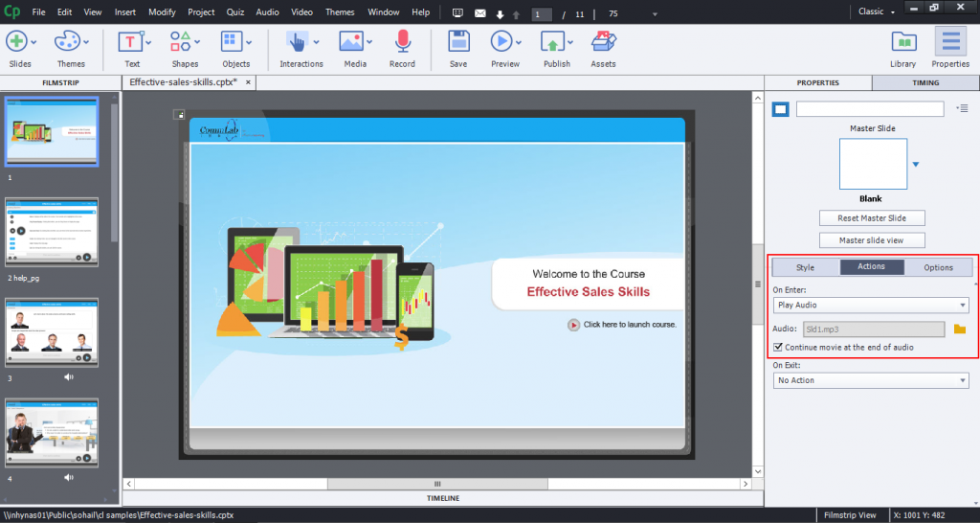
Task: Click the slide number input field
Action: tap(542, 13)
